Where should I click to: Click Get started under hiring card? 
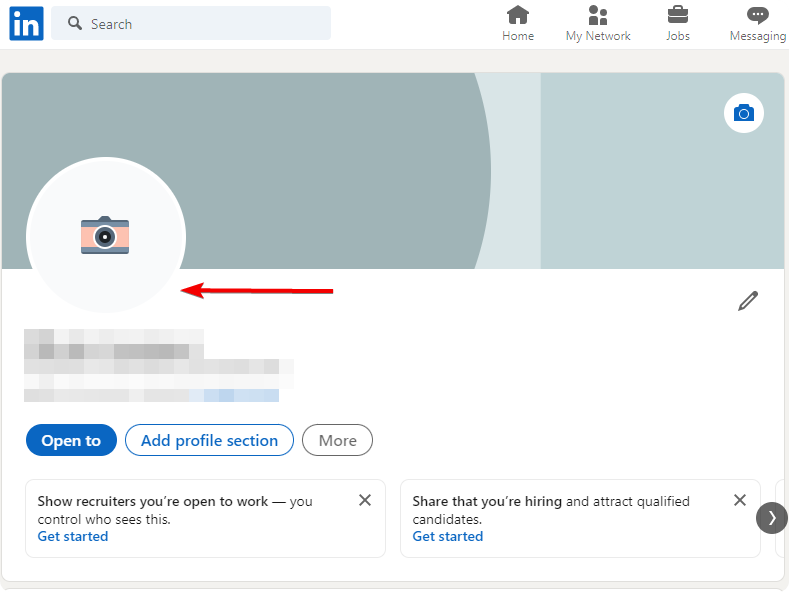pyautogui.click(x=448, y=536)
